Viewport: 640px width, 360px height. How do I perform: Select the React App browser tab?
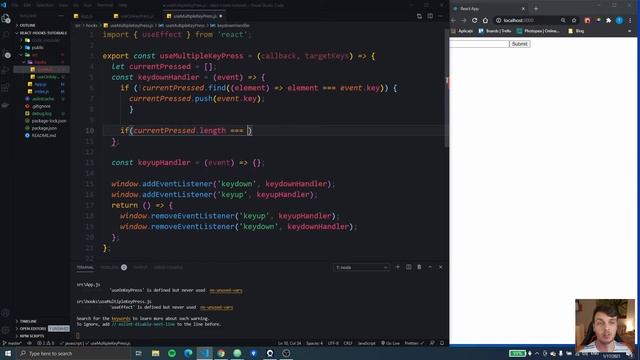[489, 9]
